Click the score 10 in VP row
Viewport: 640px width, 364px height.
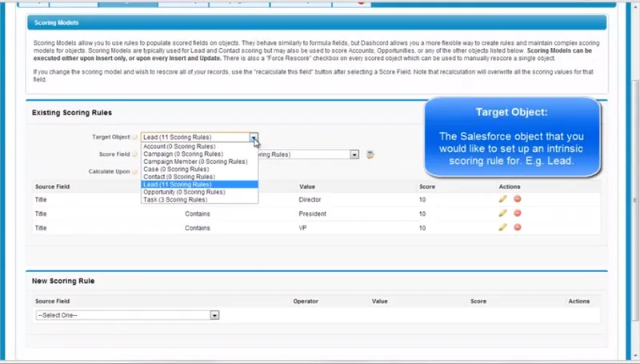[x=422, y=228]
